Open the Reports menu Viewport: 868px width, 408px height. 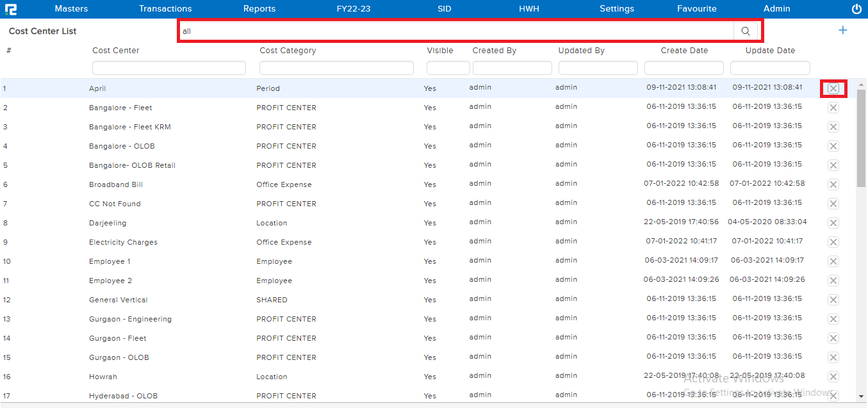[x=259, y=9]
